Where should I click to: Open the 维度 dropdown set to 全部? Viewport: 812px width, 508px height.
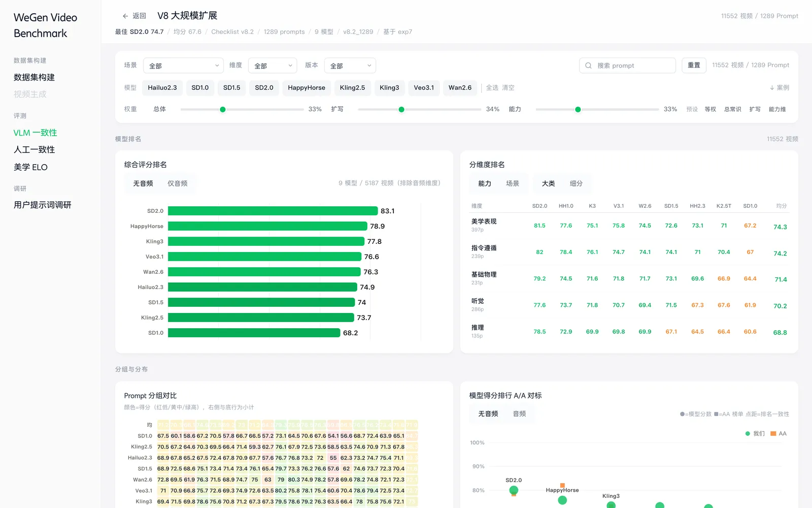point(273,66)
